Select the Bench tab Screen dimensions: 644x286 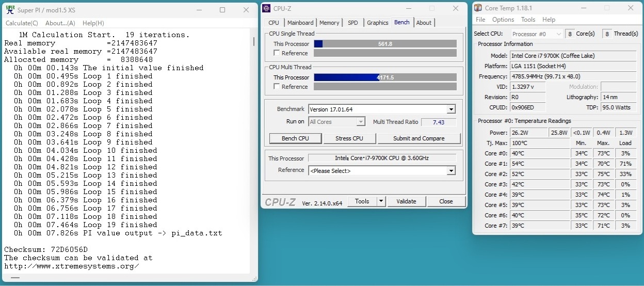click(402, 22)
